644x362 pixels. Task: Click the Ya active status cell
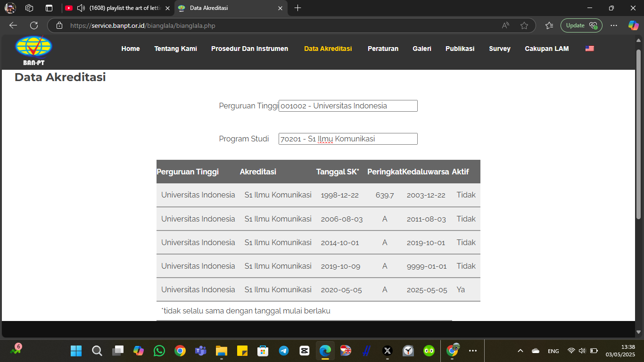click(x=461, y=289)
